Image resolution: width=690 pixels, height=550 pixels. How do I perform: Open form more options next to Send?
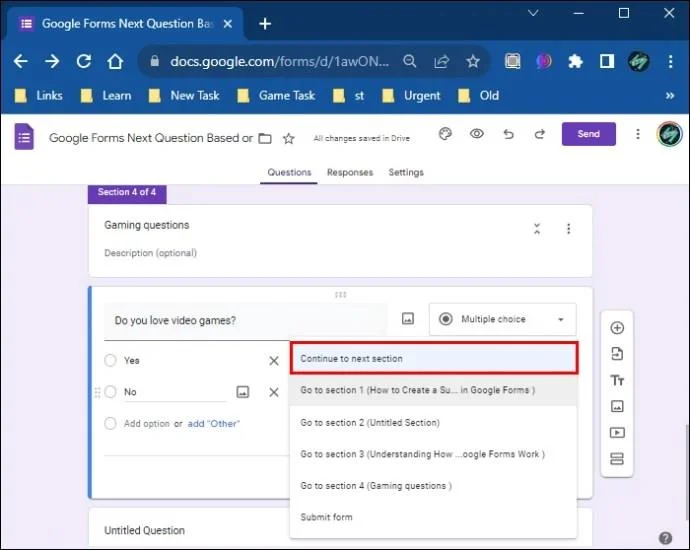638,134
